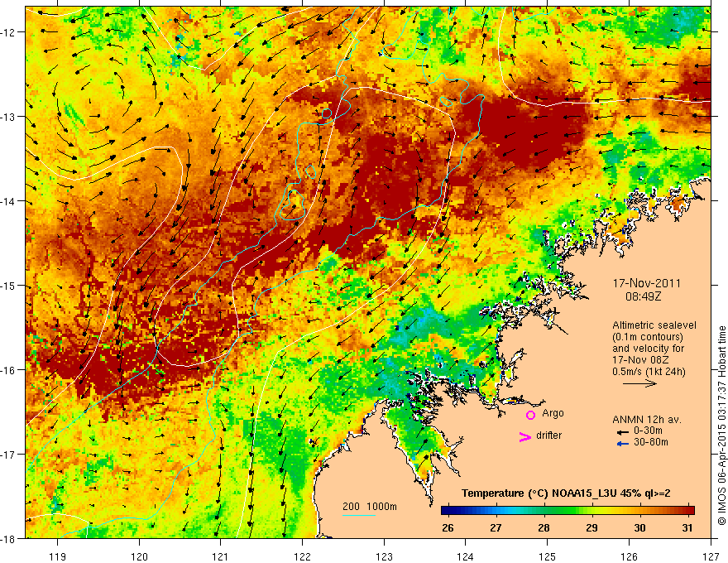The height and width of the screenshot is (563, 728).
Task: Click the '0.5m/s (1kt 24h)' label
Action: pos(649,372)
